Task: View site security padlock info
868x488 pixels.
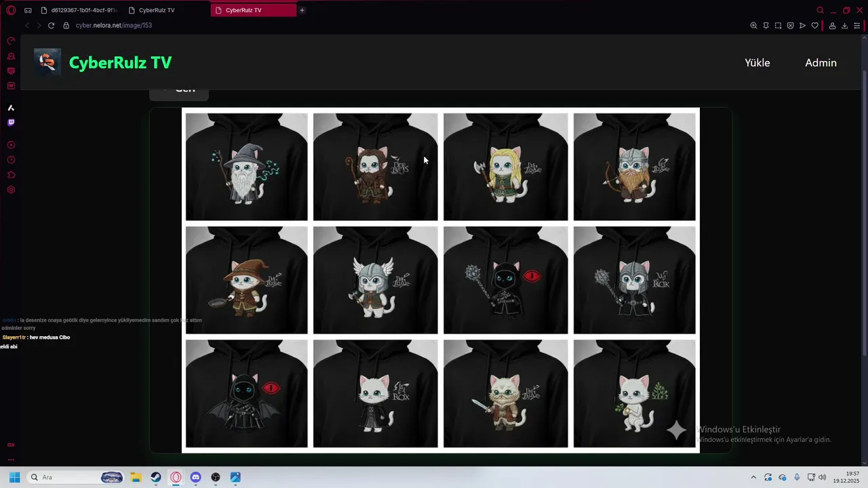Action: pos(66,25)
